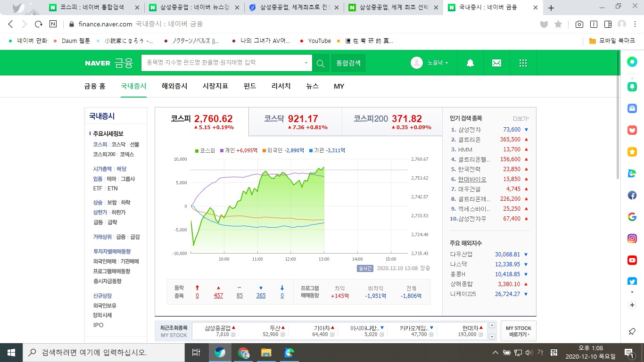Bookmark this page with star icon
Screen dimensions: 644x362
(x=558, y=24)
